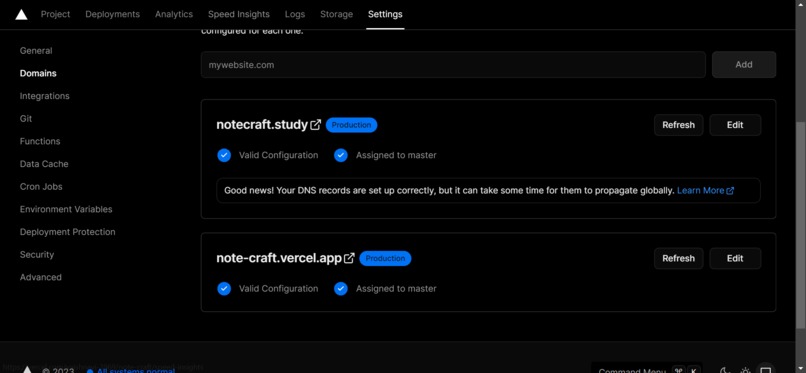Click 'Valid Configuration' text under notecraft.study

pos(278,155)
